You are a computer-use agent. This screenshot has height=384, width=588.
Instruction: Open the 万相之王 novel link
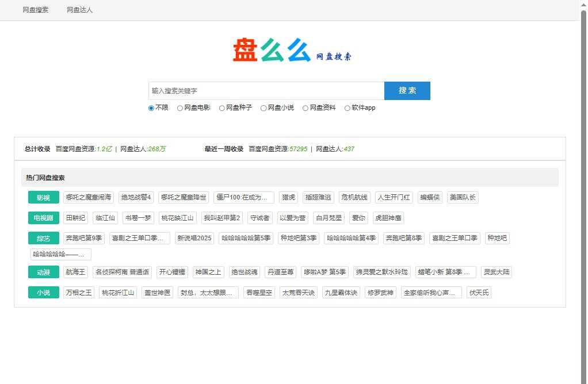click(x=79, y=292)
